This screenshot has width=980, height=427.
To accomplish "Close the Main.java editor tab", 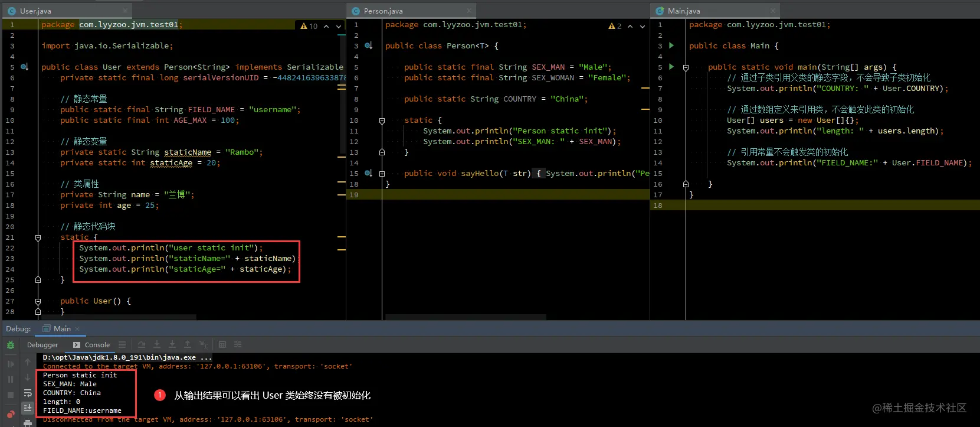I will coord(773,11).
